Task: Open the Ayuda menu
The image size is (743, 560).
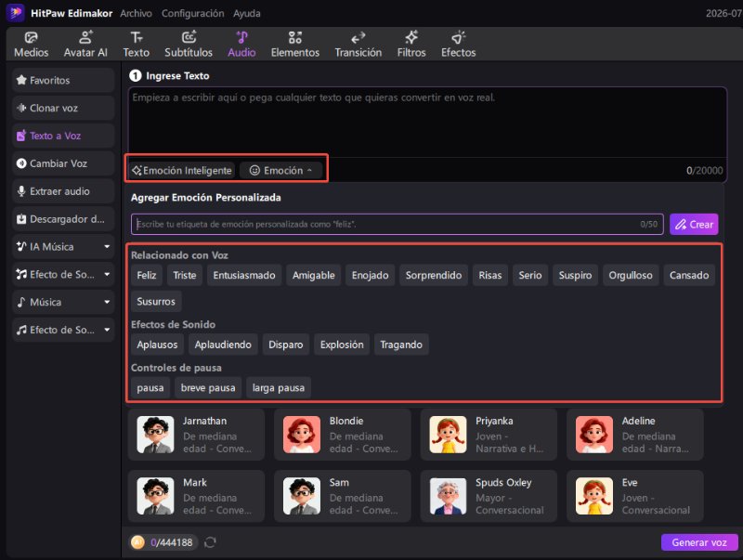Action: [247, 13]
